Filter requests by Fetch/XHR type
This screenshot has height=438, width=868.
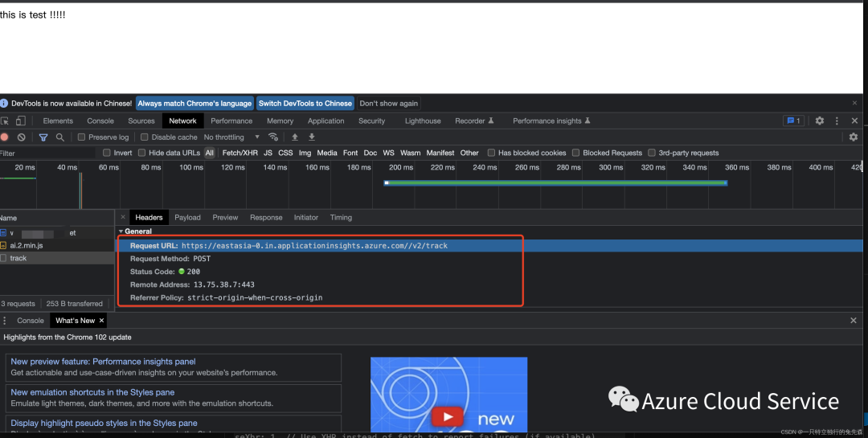pyautogui.click(x=240, y=153)
